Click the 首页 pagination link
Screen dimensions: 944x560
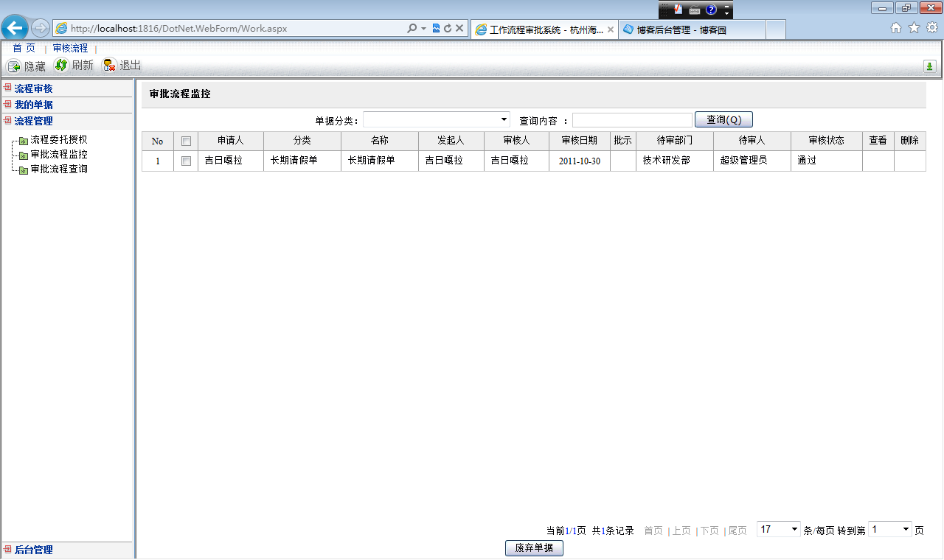[x=653, y=531]
